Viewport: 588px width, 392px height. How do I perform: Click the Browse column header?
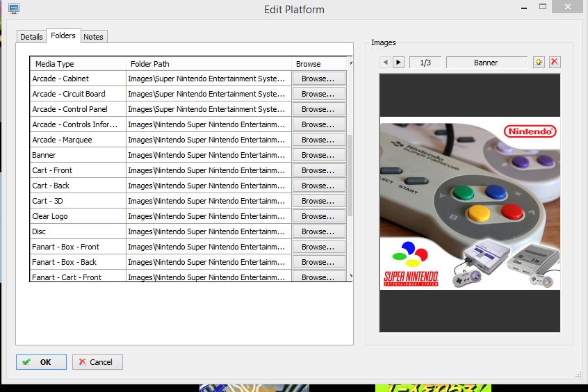point(320,64)
